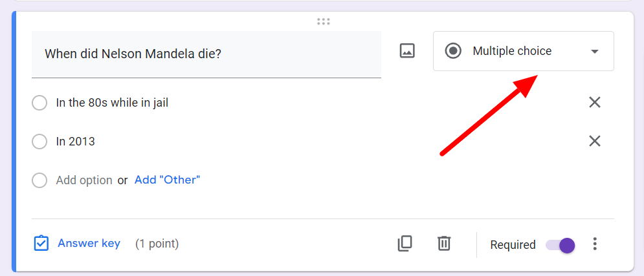Click the Answer key link text
644x276 pixels.
(x=89, y=244)
